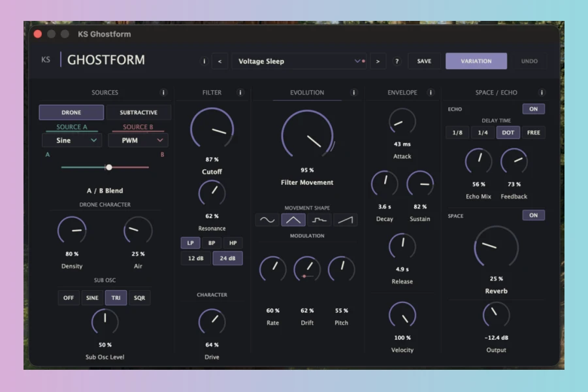Click the Drive knob

[212, 322]
